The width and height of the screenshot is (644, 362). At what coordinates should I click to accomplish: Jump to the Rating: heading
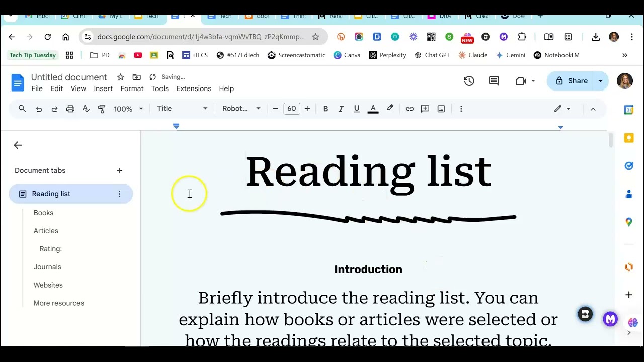[51, 249]
